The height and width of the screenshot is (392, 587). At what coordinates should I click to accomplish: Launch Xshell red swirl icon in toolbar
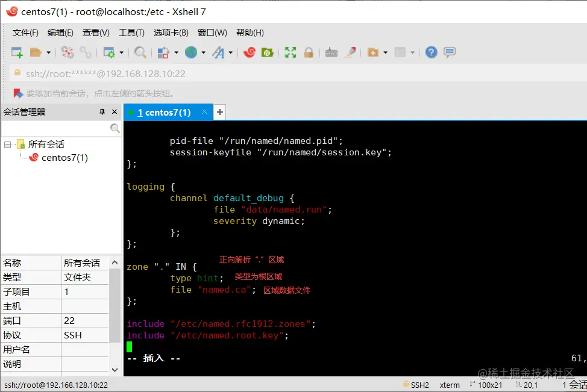point(250,52)
